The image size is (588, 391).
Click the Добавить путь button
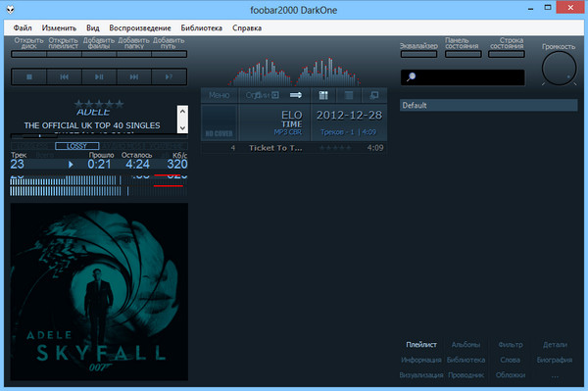pos(169,54)
